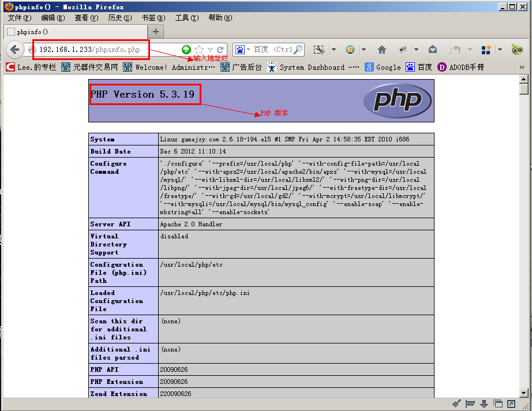532x411 pixels.
Task: Open the 广告后台 bookmark
Action: 241,67
